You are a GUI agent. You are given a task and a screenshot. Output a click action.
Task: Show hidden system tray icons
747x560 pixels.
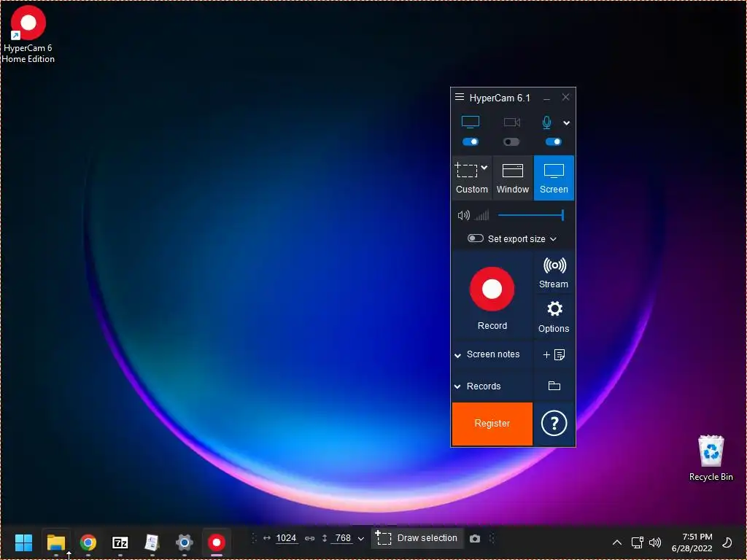click(616, 542)
